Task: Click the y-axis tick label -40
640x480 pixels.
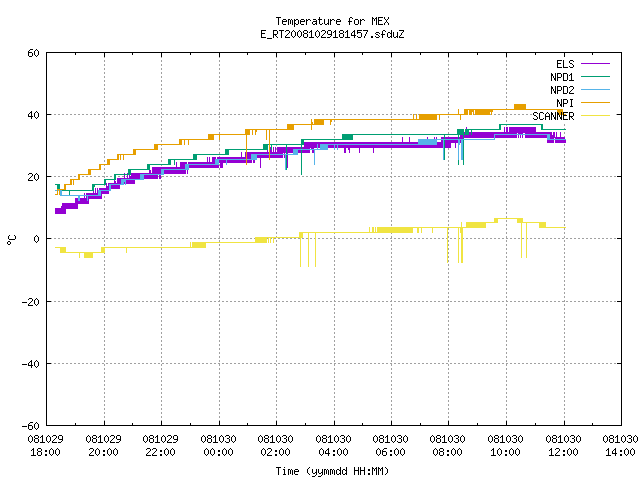Action: pos(31,364)
